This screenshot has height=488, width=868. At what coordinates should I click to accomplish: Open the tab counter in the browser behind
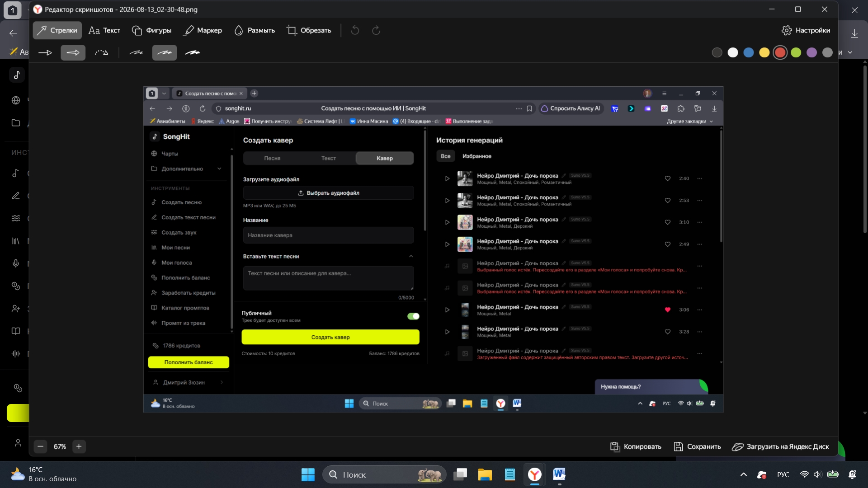point(12,10)
